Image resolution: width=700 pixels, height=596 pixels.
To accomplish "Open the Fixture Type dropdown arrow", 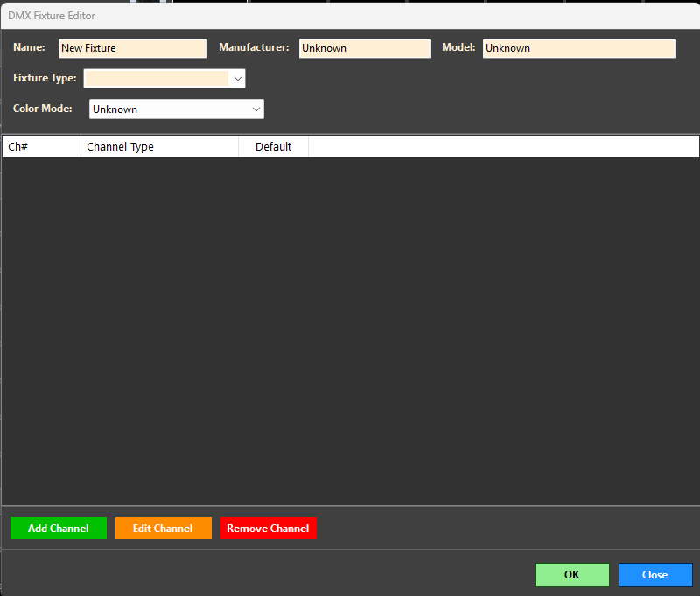I will [237, 79].
